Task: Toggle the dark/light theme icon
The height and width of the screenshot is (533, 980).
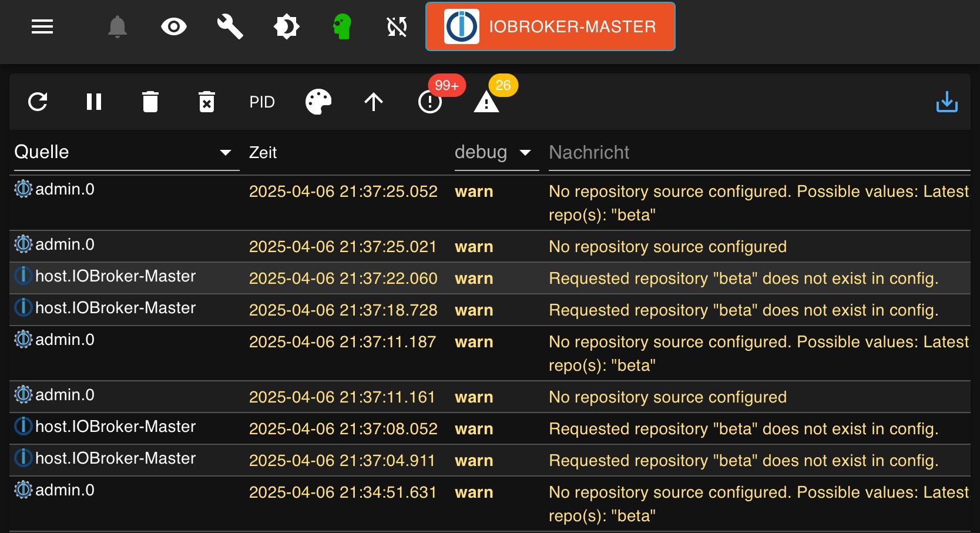Action: 287,26
